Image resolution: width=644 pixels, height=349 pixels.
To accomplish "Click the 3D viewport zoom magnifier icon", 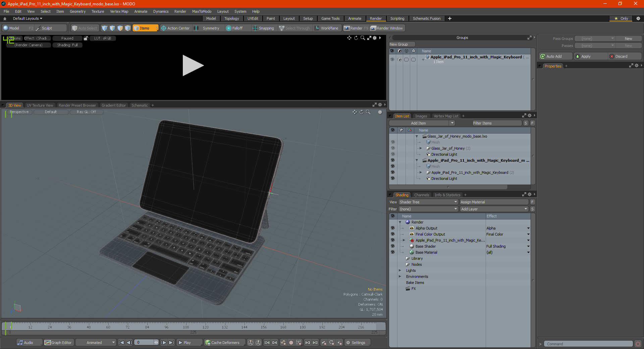I will [368, 112].
